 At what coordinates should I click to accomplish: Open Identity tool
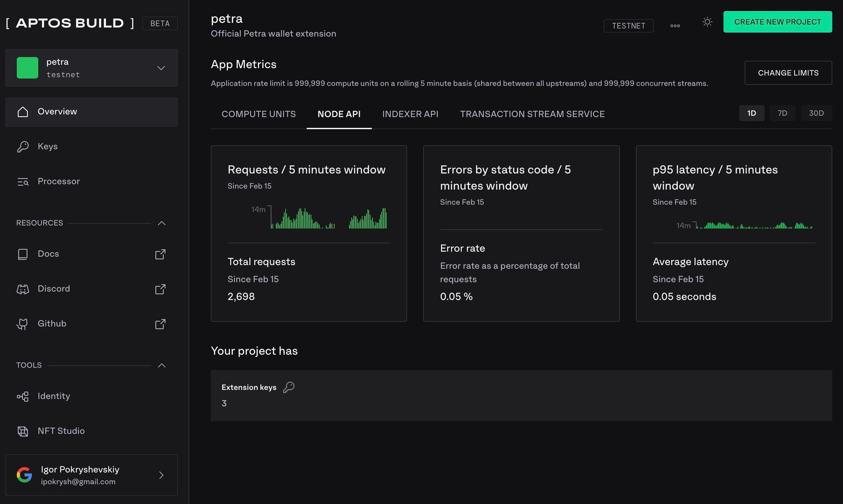coord(91,396)
